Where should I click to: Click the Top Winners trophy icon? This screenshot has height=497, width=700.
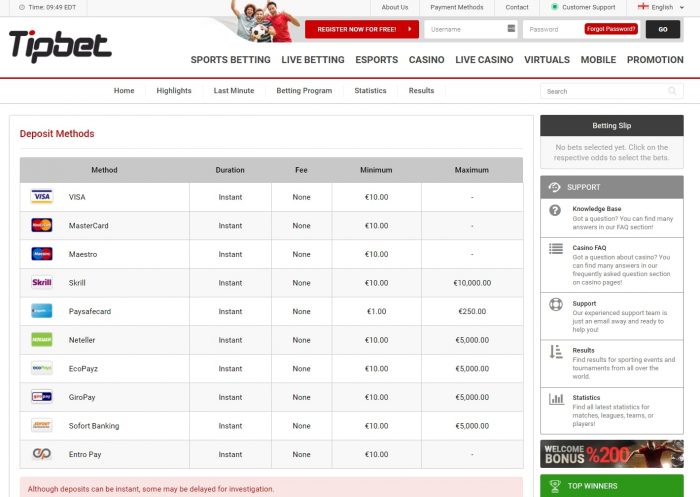coord(555,486)
